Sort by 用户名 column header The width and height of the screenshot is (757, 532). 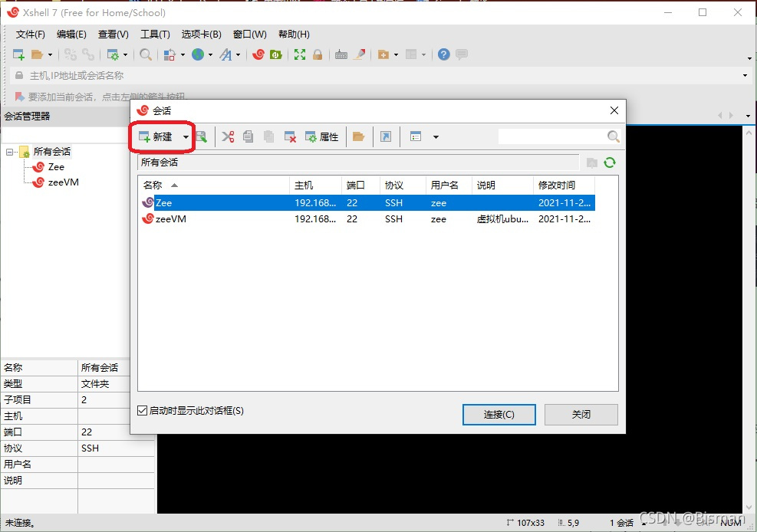pos(449,186)
